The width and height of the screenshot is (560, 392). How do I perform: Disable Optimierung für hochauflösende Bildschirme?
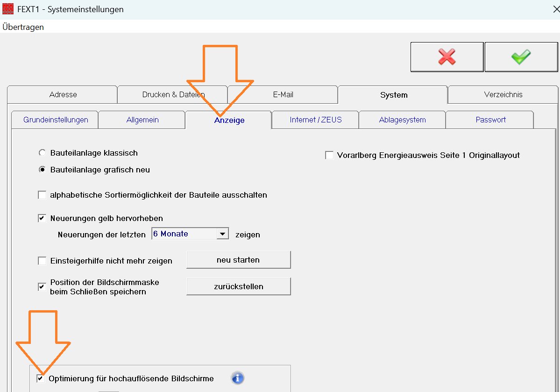click(x=40, y=378)
